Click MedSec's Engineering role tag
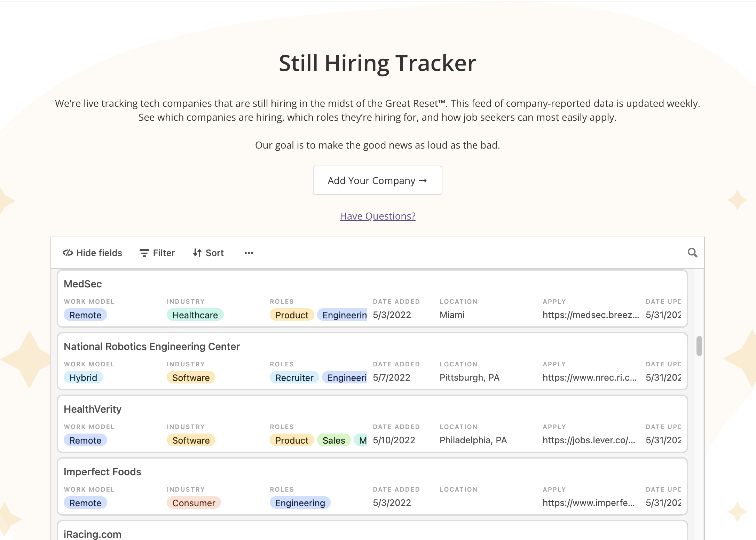The width and height of the screenshot is (756, 540). coord(342,315)
